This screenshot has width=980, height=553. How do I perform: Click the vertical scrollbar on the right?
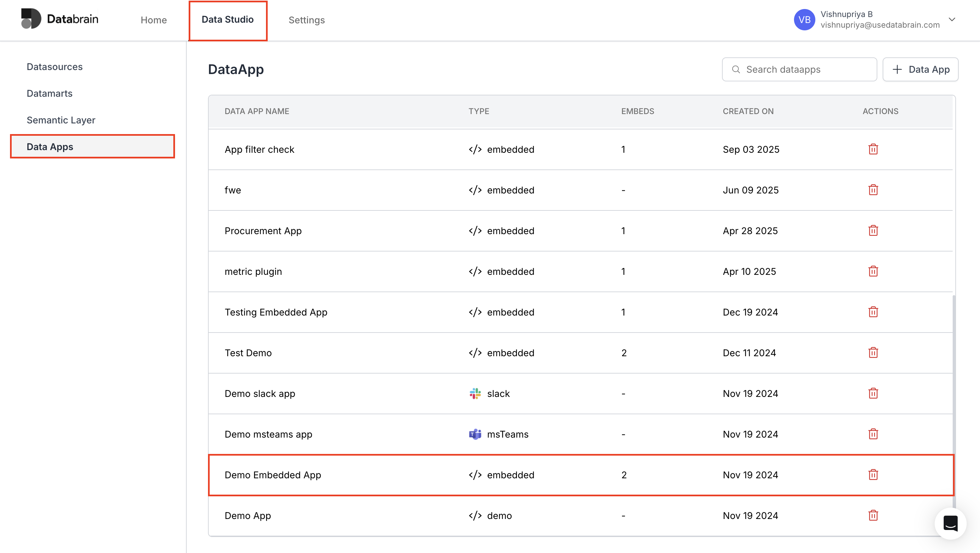point(954,400)
